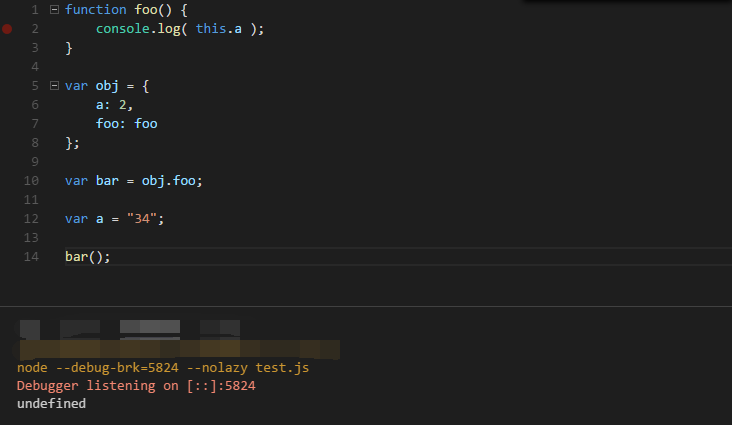The width and height of the screenshot is (733, 425).
Task: Click line number 14 in the gutter
Action: (x=31, y=257)
